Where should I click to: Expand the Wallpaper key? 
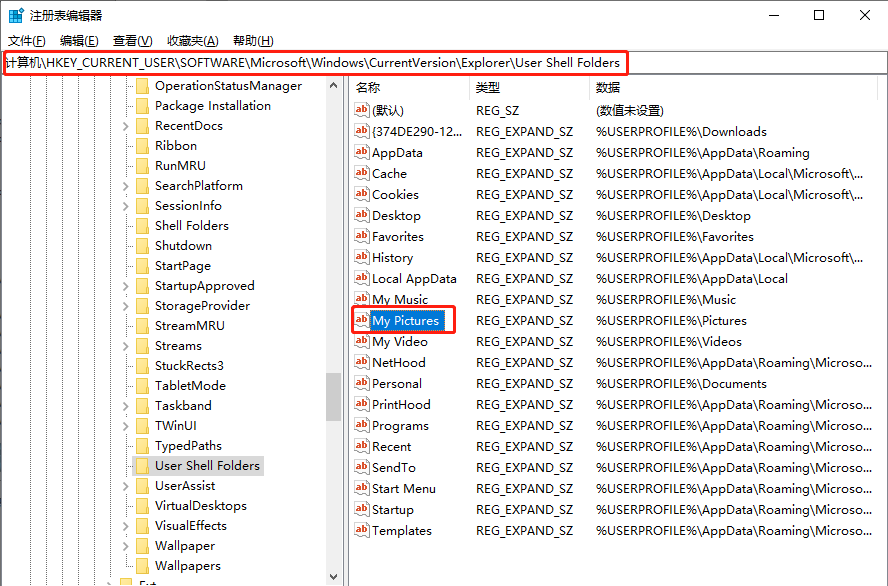point(126,546)
